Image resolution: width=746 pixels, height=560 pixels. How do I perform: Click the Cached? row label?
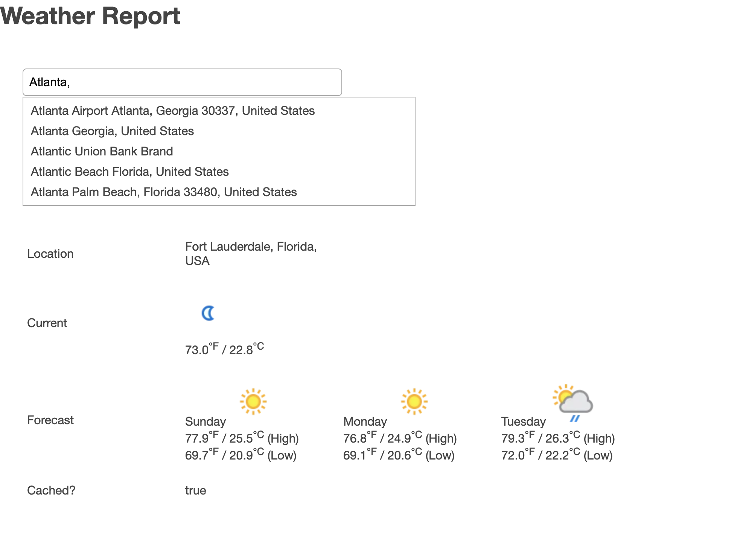(x=51, y=490)
